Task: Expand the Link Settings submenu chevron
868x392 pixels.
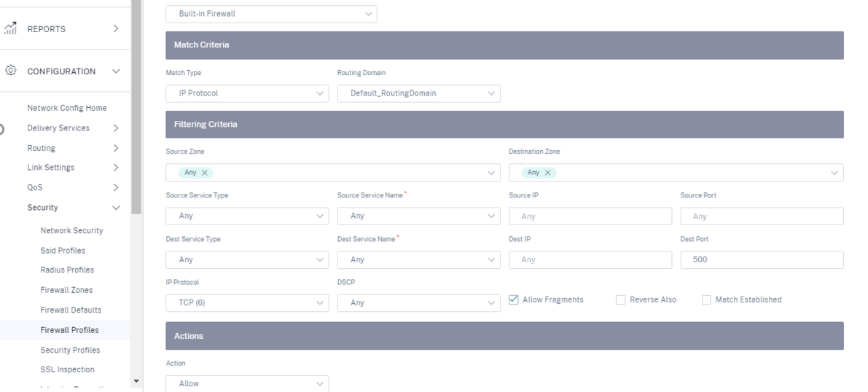Action: 116,167
